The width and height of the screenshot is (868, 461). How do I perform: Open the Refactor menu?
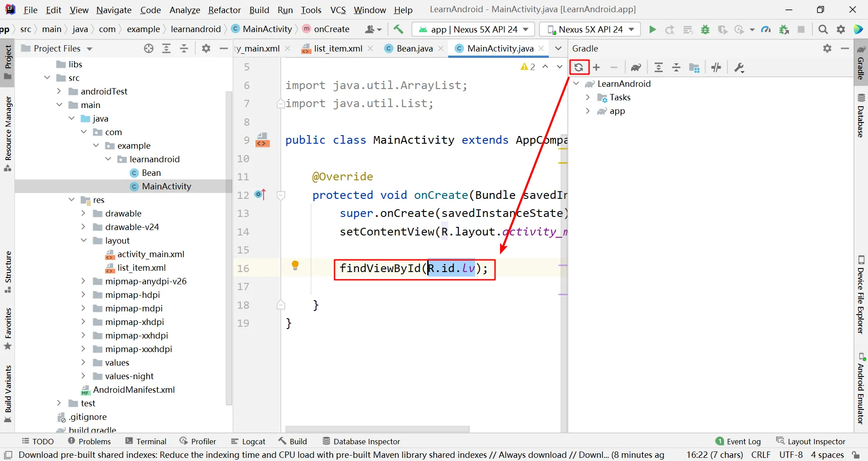click(x=224, y=10)
